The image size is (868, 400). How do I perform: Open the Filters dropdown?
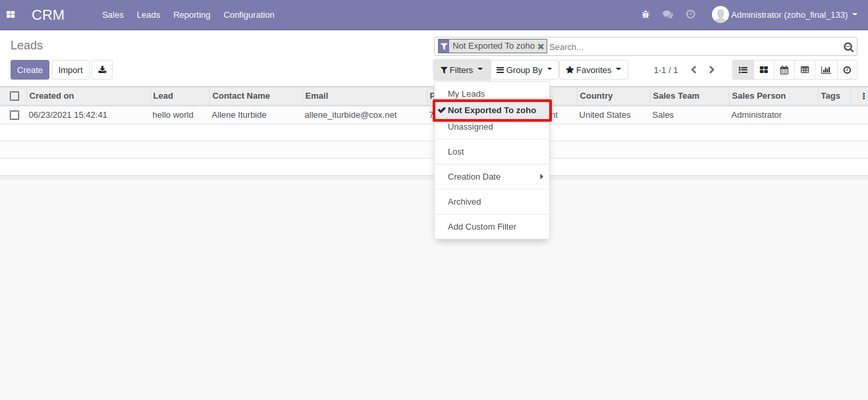coord(462,70)
